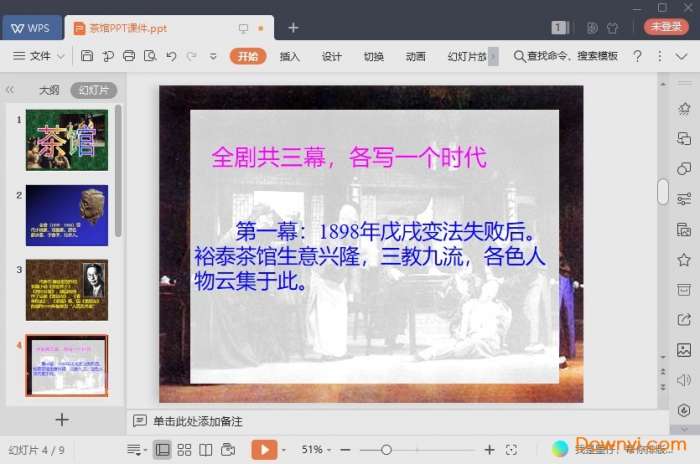Click the blue paragraph starting 第一幕
Image resolution: width=700 pixels, height=464 pixels.
(370, 256)
